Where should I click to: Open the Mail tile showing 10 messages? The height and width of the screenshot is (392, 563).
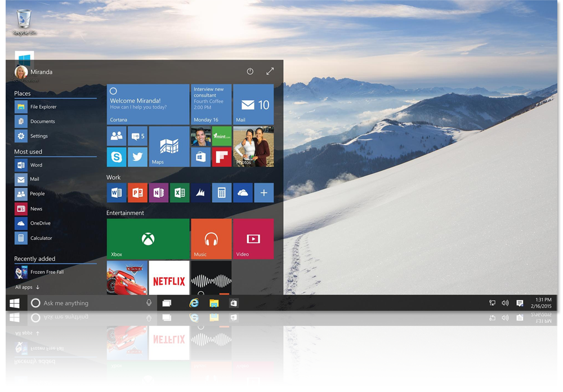[x=253, y=104]
